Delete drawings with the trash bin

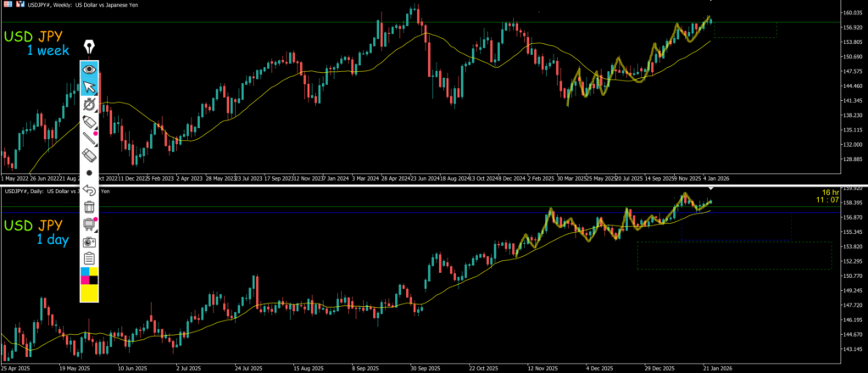click(x=89, y=207)
